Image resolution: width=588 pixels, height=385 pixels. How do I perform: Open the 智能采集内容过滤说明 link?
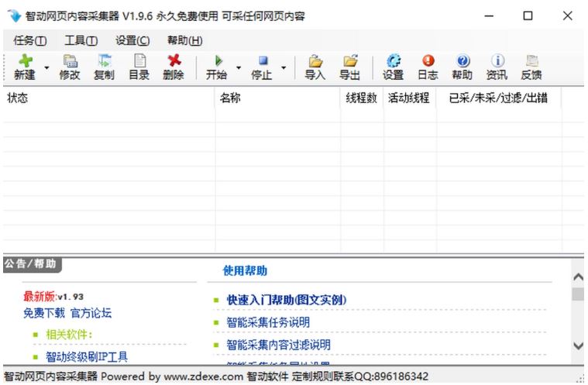tap(278, 345)
